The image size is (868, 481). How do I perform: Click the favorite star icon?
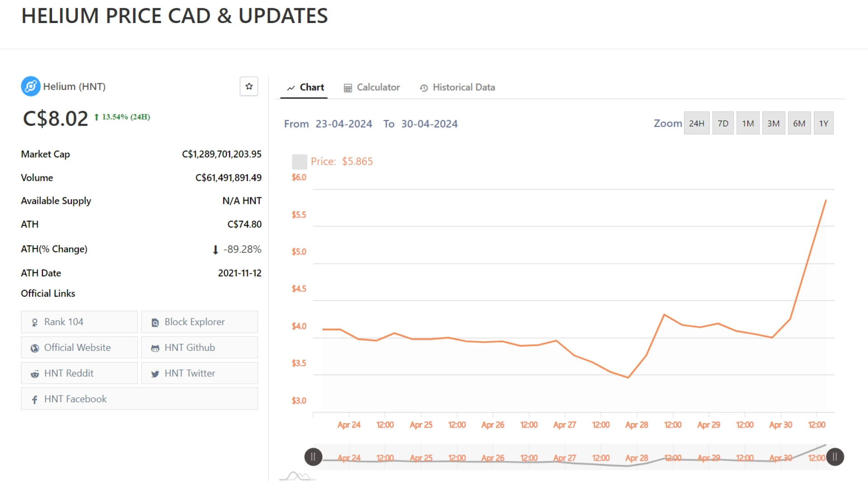[x=249, y=86]
